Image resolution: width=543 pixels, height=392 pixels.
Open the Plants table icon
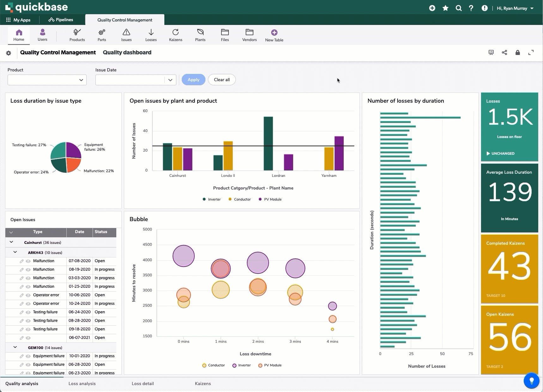pos(200,32)
